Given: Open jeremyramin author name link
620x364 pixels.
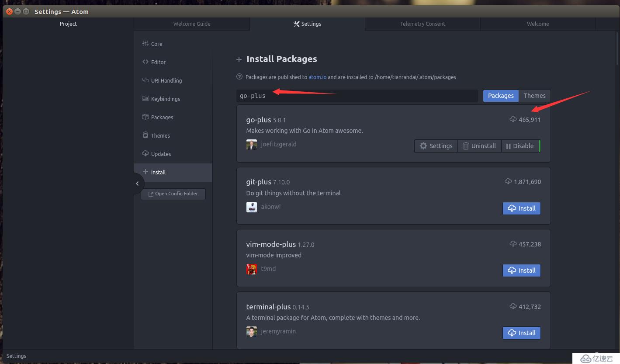Looking at the screenshot, I should (278, 331).
